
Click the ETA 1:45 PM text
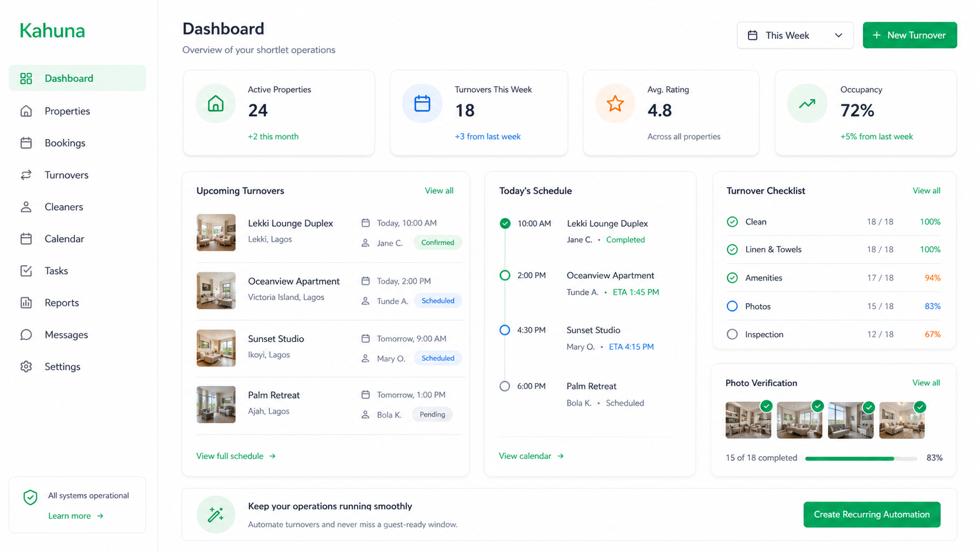[x=636, y=292]
